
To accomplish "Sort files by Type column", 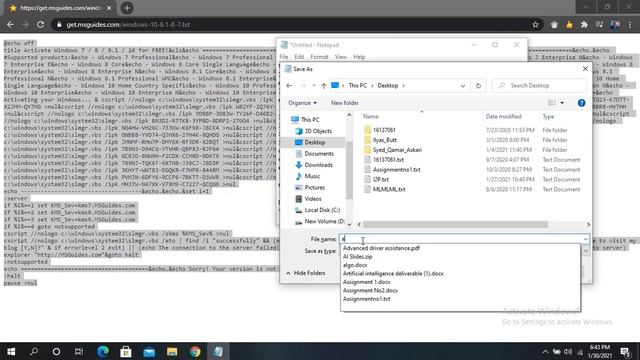I will pos(548,117).
